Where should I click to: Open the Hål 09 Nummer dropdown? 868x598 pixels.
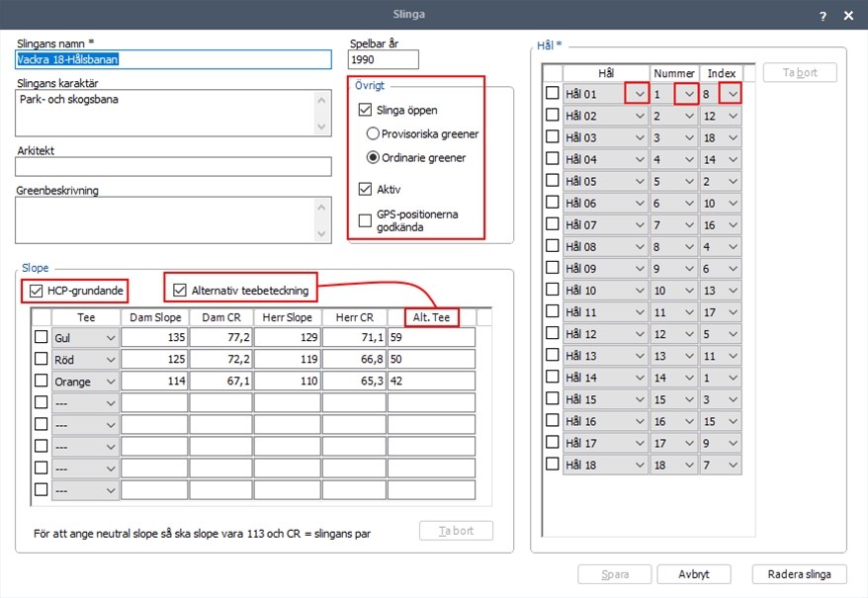click(689, 269)
